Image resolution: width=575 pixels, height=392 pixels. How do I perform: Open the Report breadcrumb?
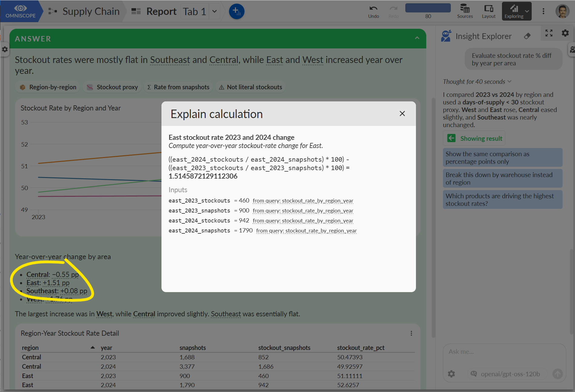[x=161, y=12]
